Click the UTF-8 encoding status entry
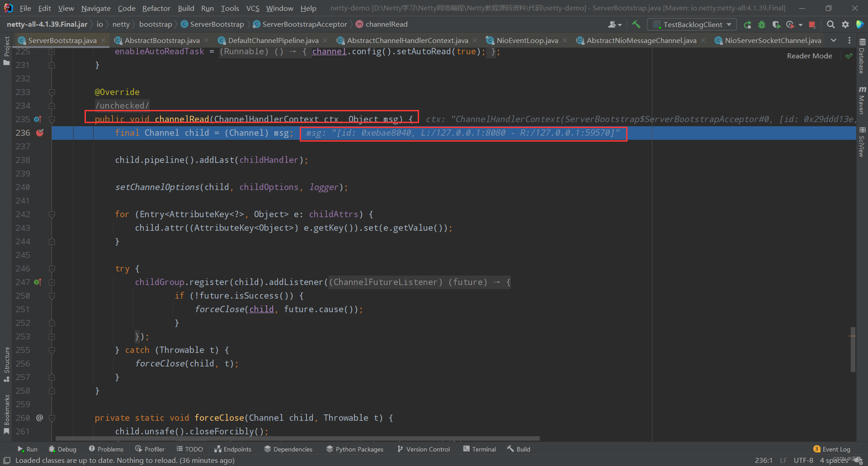 click(803, 460)
